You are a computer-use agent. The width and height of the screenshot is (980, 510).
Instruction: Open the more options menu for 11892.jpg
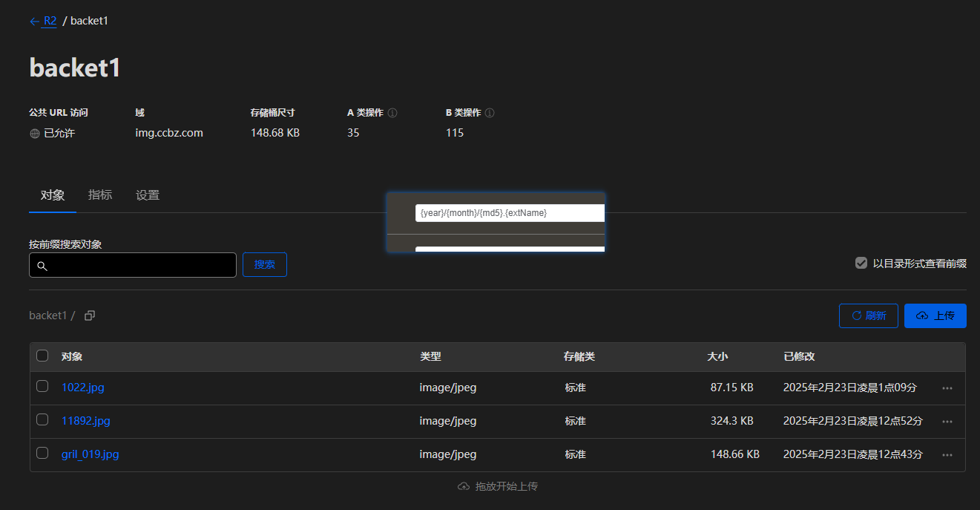(947, 421)
